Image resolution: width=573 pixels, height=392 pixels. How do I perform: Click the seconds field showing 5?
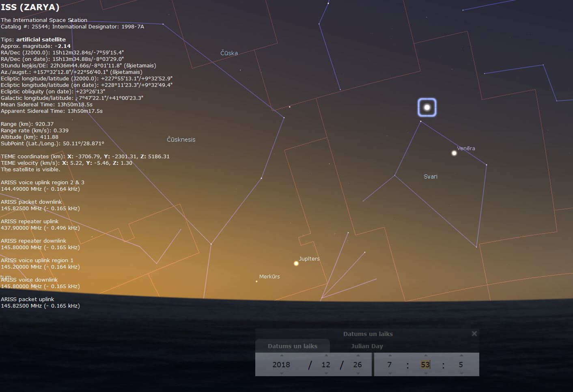tap(461, 364)
